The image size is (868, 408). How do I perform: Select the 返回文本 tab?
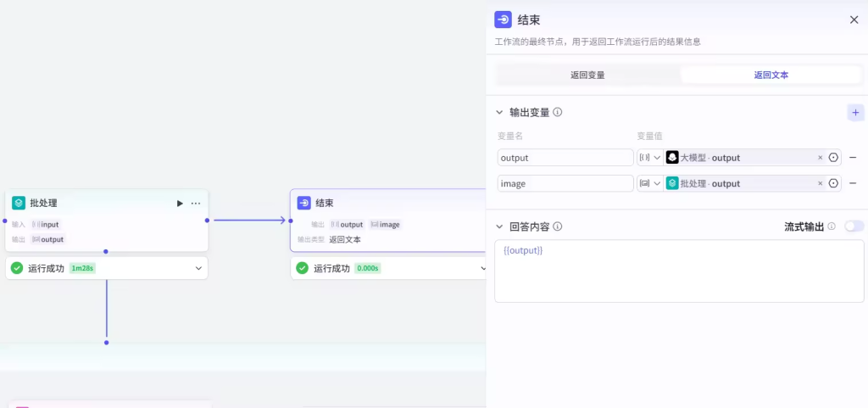click(771, 75)
